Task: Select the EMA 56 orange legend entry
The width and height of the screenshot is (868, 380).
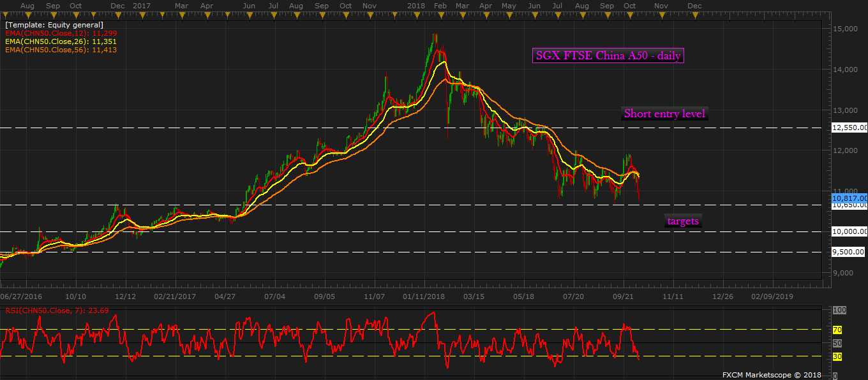Action: pyautogui.click(x=61, y=49)
